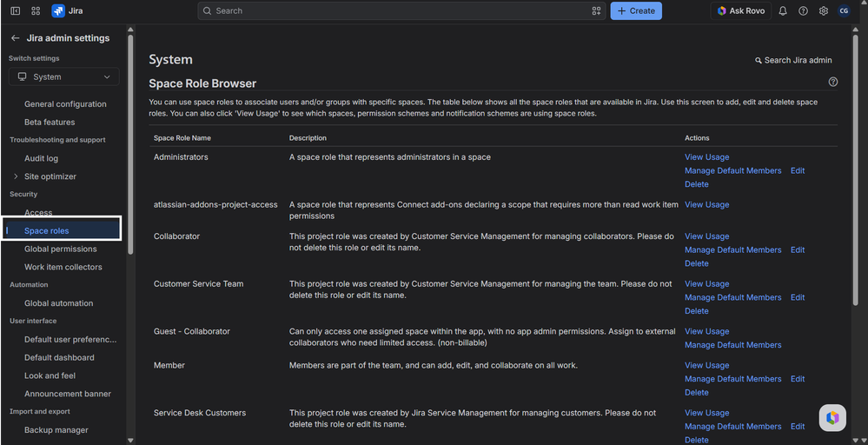Open Default user preferences
The width and height of the screenshot is (868, 445).
[70, 339]
